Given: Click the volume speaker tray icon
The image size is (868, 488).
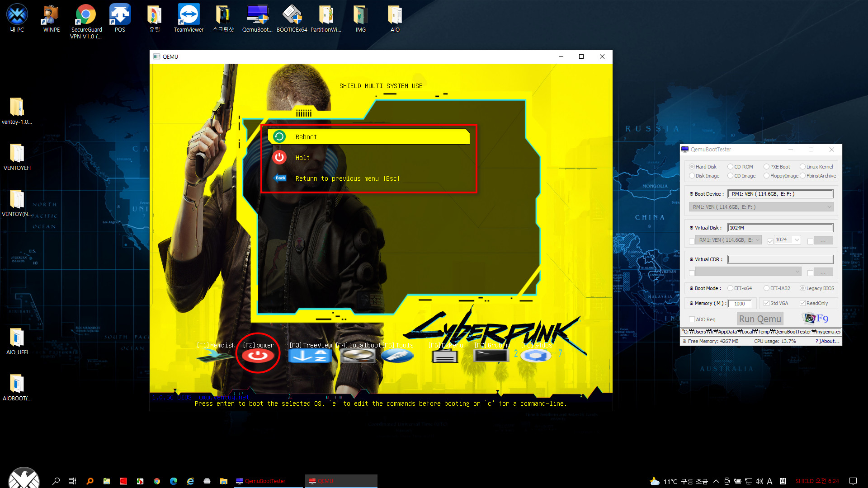Looking at the screenshot, I should 759,481.
